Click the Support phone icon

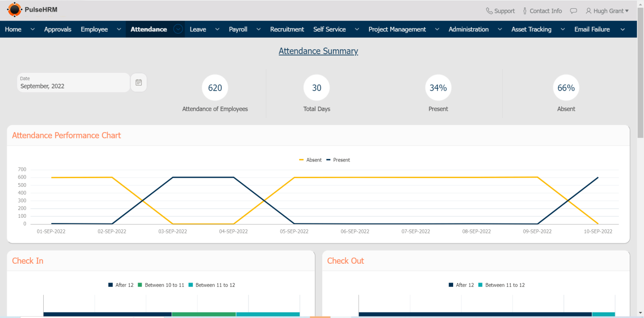tap(489, 11)
